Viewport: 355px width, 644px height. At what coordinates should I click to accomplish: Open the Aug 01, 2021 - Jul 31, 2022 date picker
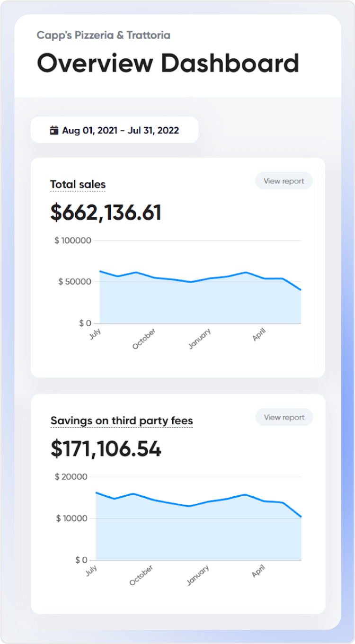(115, 130)
